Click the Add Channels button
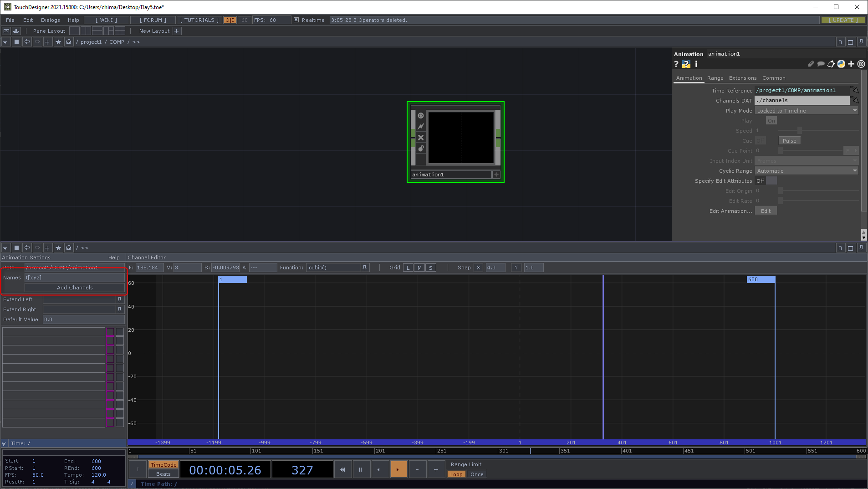This screenshot has height=489, width=868. [75, 288]
